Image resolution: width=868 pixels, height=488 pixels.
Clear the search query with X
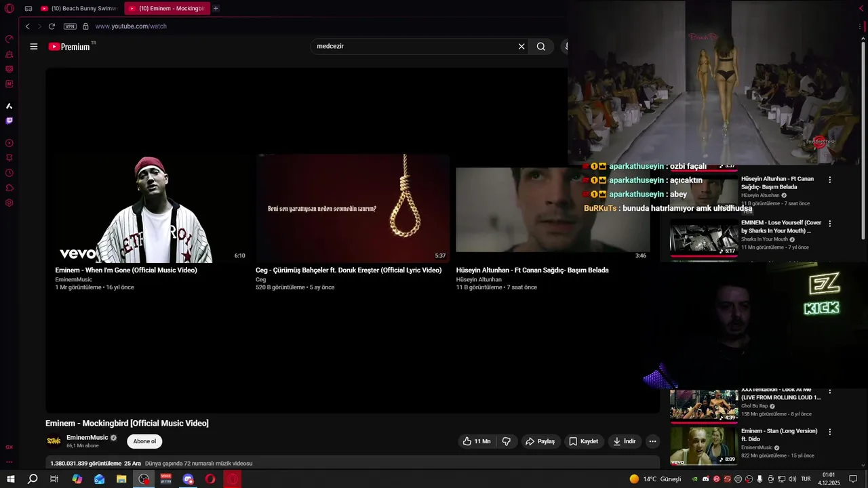click(521, 47)
